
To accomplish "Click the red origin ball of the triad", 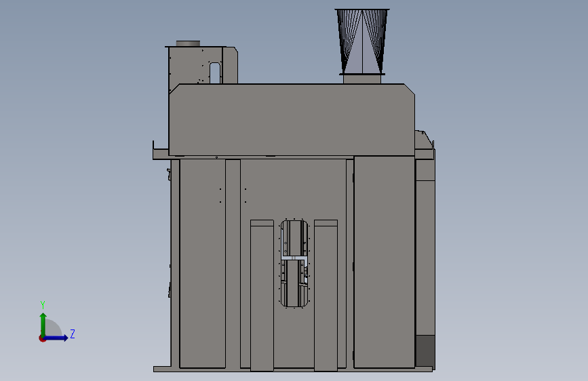I will click(x=42, y=338).
